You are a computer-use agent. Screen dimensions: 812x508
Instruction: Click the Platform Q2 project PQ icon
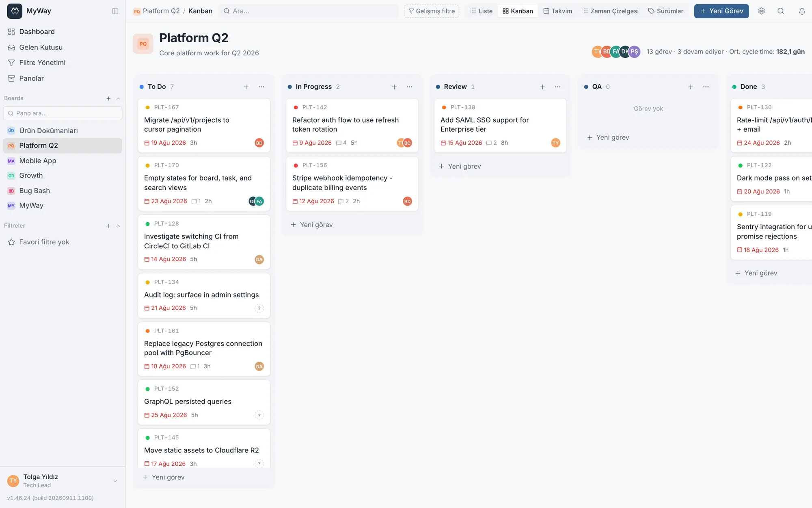tap(143, 44)
